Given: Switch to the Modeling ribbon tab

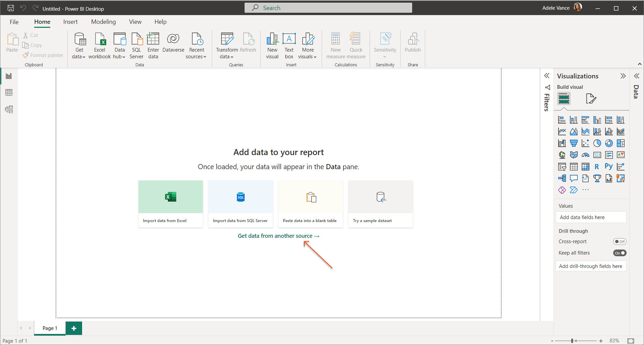Looking at the screenshot, I should coord(104,22).
